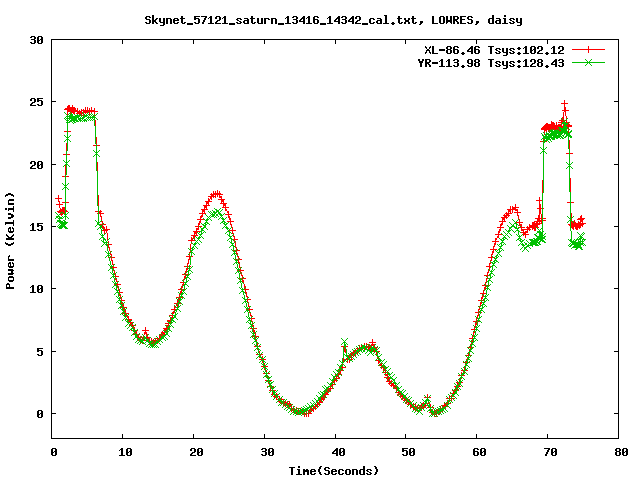Select the legend entry XL-86.46 Tsys:102.12
Image resolution: width=640 pixels, height=480 pixels.
pyautogui.click(x=494, y=50)
